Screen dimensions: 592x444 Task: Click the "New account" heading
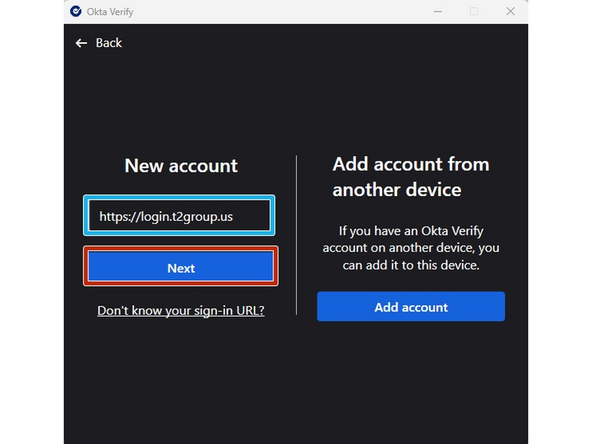[181, 165]
